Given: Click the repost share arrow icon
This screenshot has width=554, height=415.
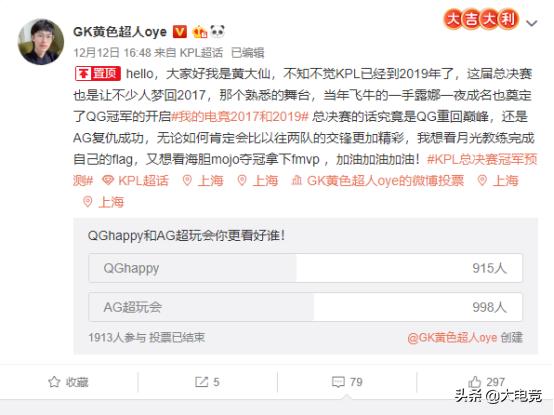Looking at the screenshot, I should 201,382.
